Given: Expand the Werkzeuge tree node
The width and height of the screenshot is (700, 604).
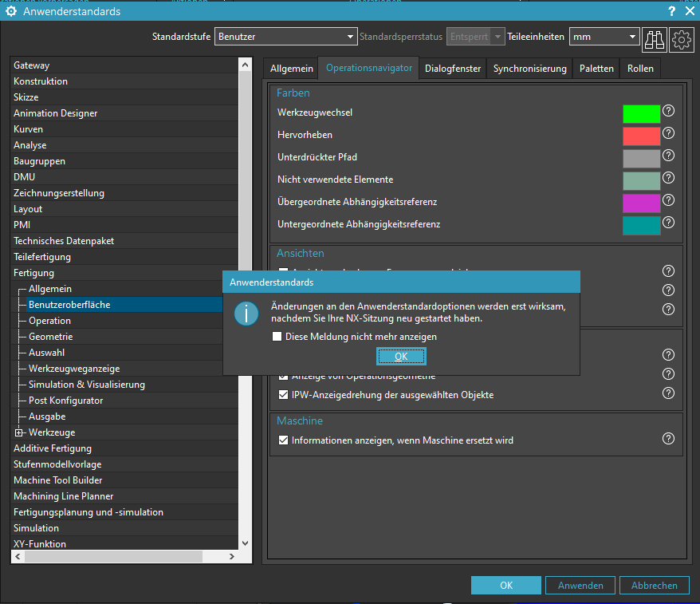Looking at the screenshot, I should 19,432.
